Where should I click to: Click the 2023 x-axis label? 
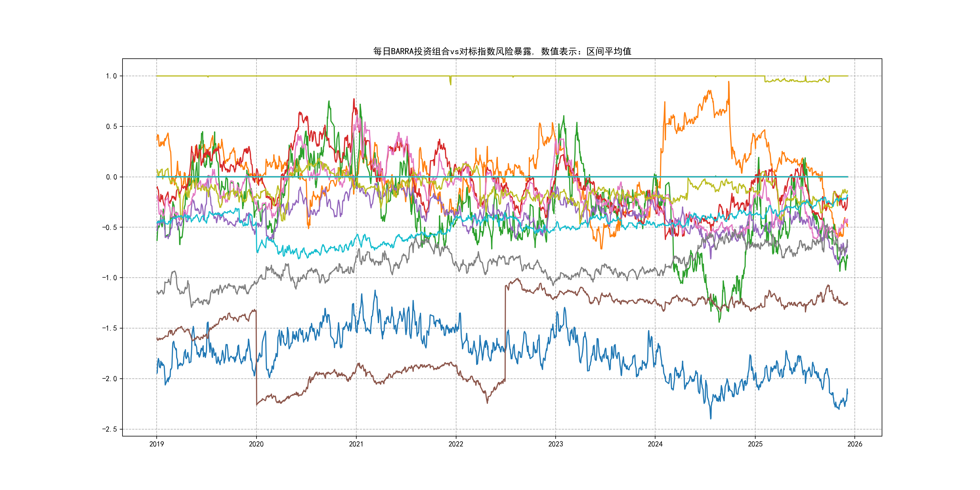coord(555,444)
